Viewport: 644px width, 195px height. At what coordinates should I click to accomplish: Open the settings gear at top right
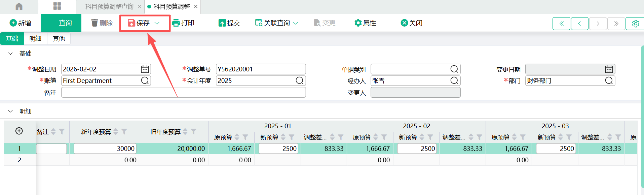click(635, 24)
